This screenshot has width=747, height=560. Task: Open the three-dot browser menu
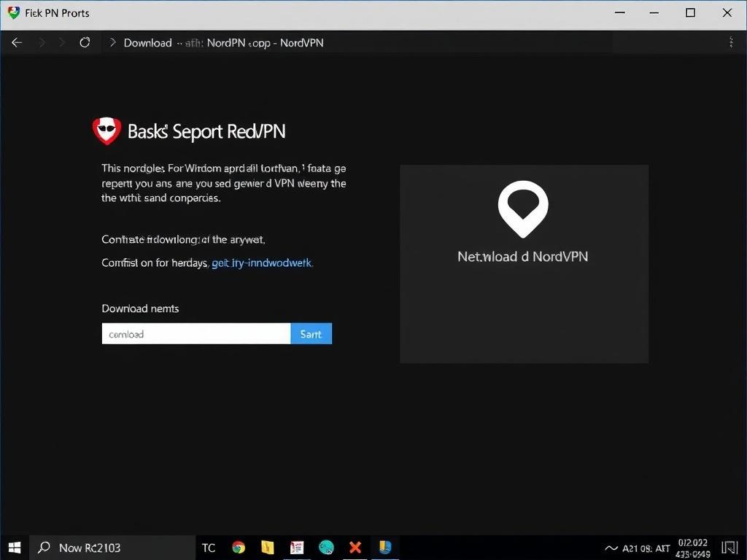click(731, 42)
